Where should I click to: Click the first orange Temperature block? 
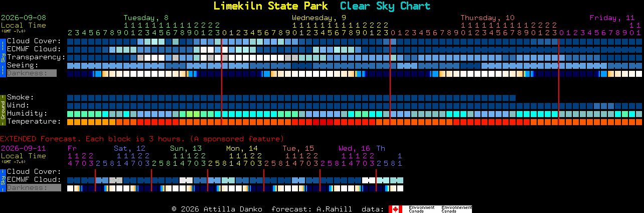[70, 122]
